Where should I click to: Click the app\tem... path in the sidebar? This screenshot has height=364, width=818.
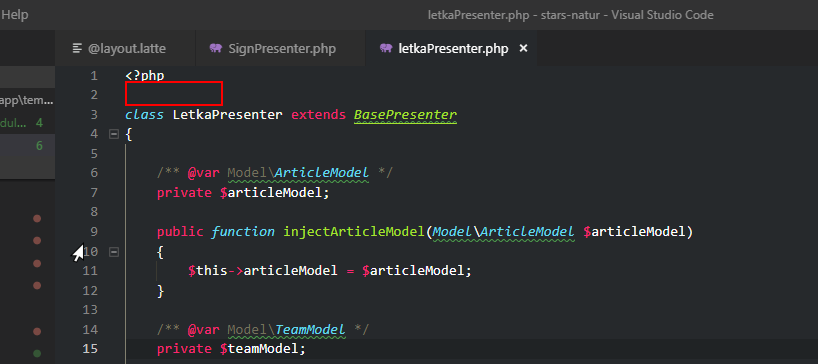pyautogui.click(x=27, y=100)
